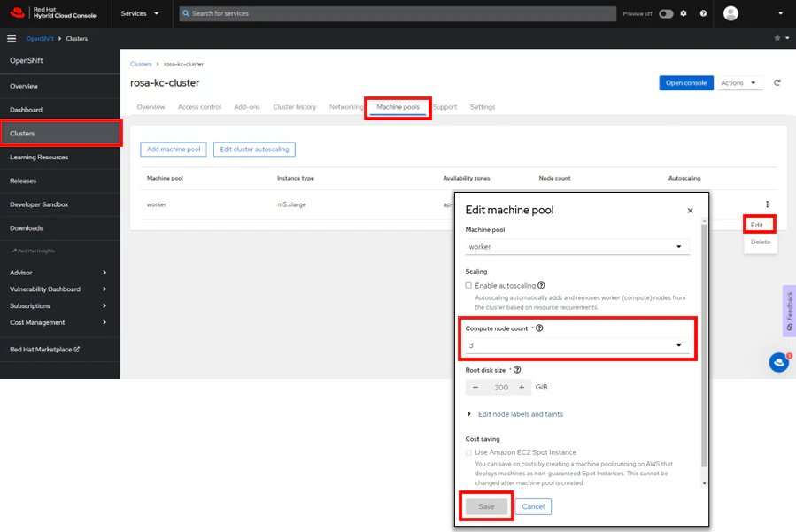Viewport: 796px width, 532px height.
Task: Click the favorite star icon
Action: coord(777,38)
